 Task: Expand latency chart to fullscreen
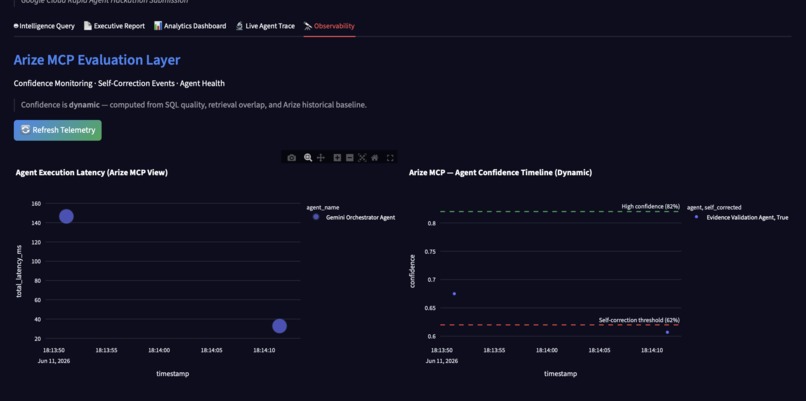(x=390, y=158)
